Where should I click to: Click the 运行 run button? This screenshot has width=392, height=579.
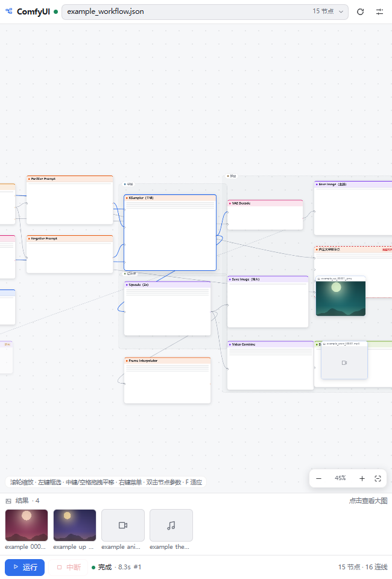tap(25, 567)
